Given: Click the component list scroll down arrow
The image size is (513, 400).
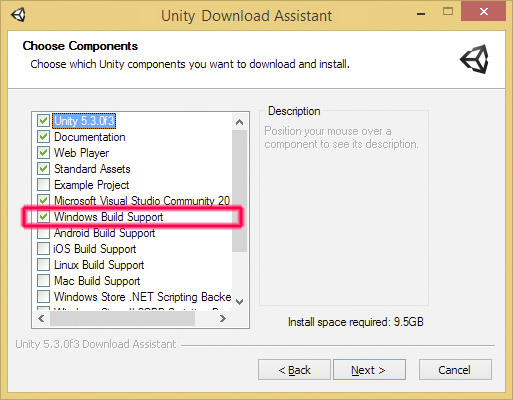Looking at the screenshot, I should click(239, 302).
